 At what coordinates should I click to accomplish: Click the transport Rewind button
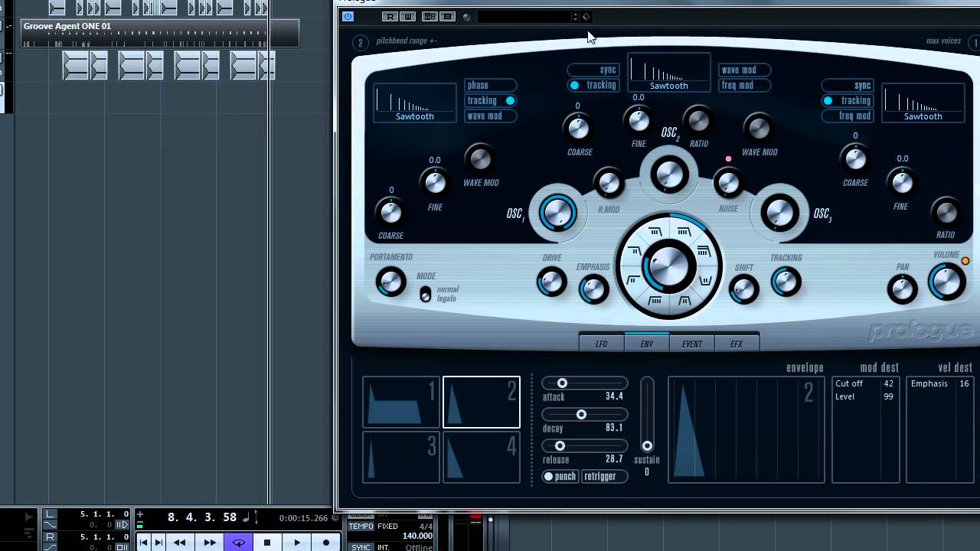(x=180, y=543)
